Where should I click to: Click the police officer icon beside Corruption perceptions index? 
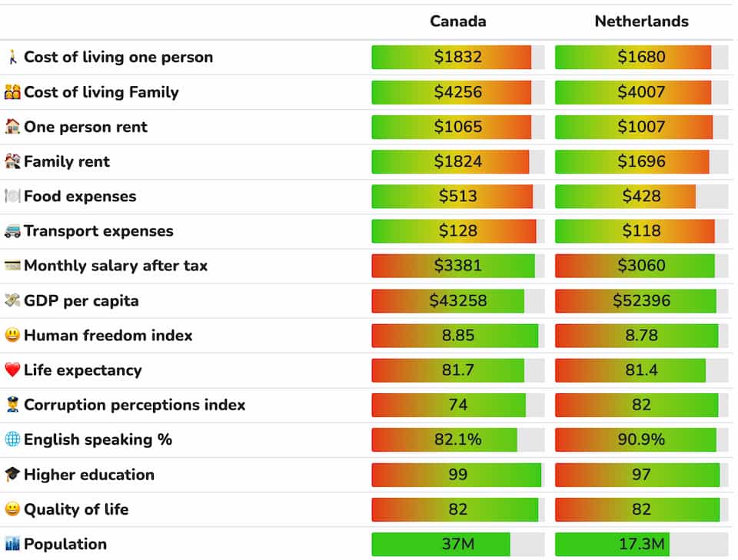point(12,405)
